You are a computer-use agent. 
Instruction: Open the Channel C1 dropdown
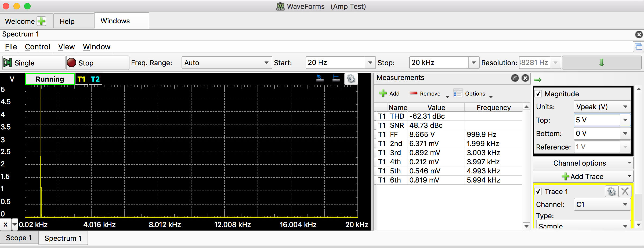[x=602, y=205]
